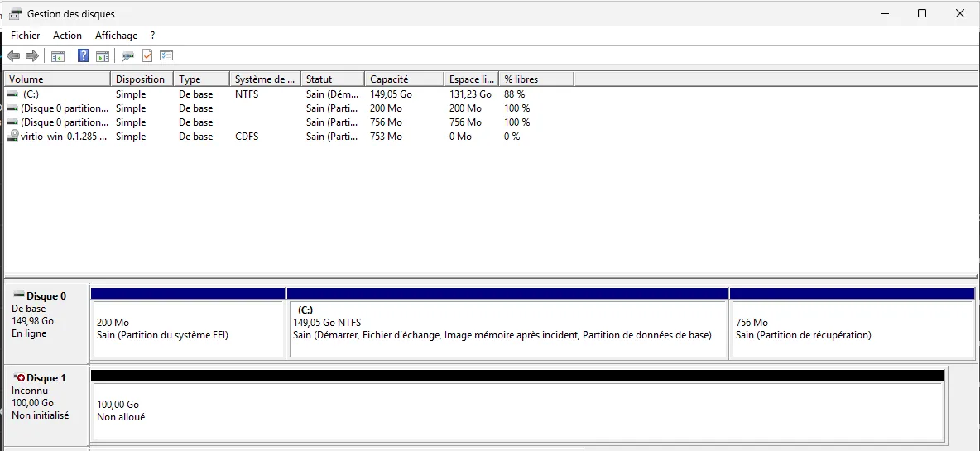Click the checkmark document toolbar icon
Image resolution: width=980 pixels, height=451 pixels.
pos(147,56)
